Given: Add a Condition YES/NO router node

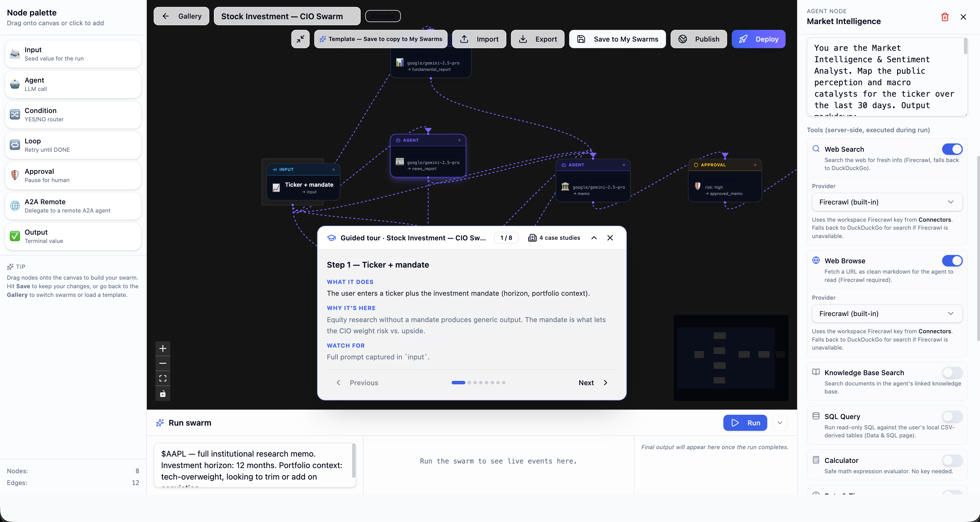Looking at the screenshot, I should (x=72, y=114).
